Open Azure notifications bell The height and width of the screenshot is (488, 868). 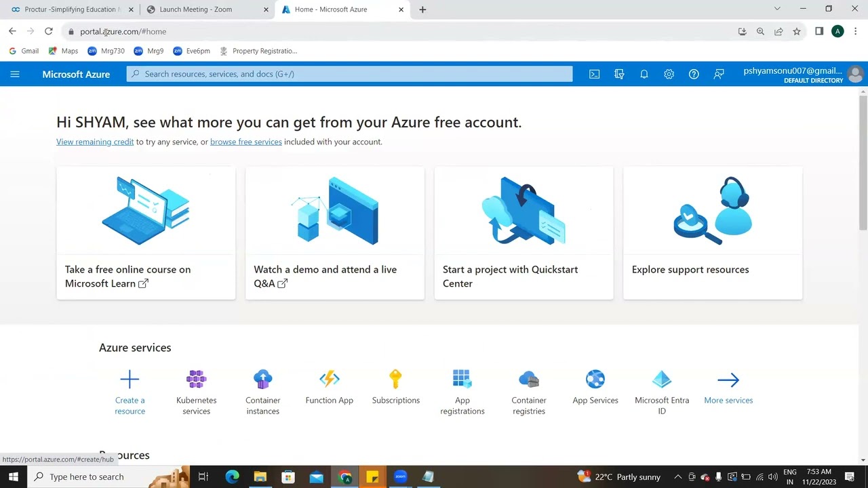click(644, 74)
